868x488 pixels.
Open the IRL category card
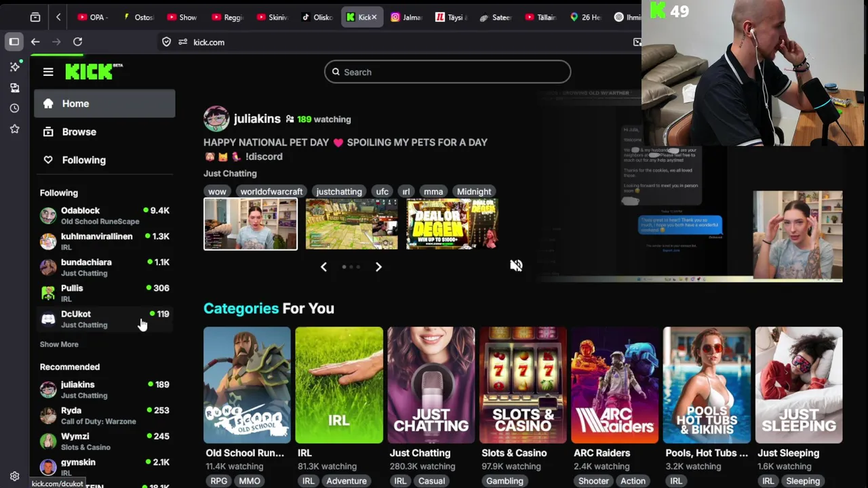point(339,385)
